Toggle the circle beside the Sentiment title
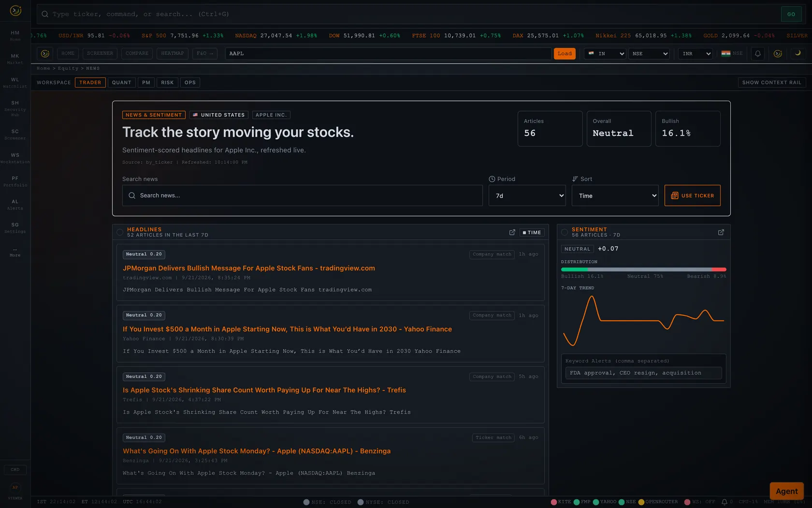812x508 pixels. point(565,232)
